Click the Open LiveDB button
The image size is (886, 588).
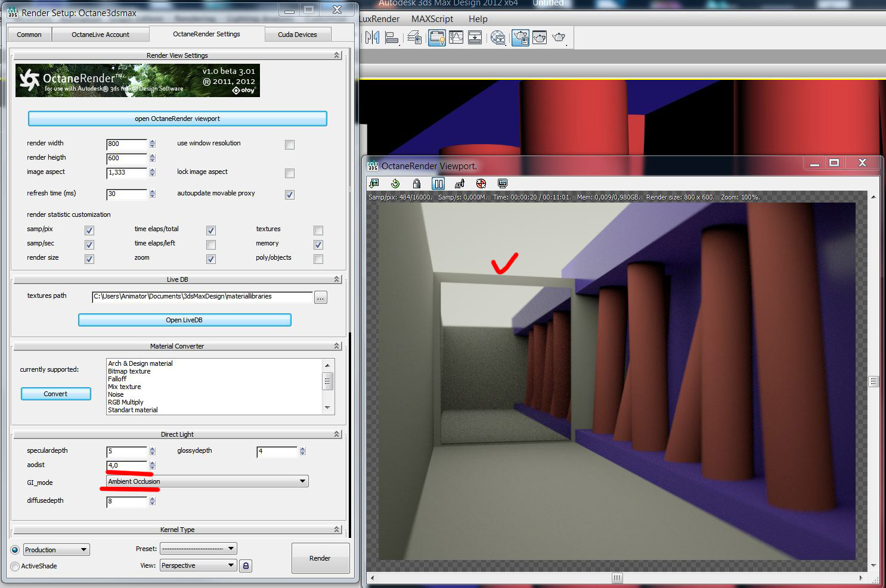185,320
